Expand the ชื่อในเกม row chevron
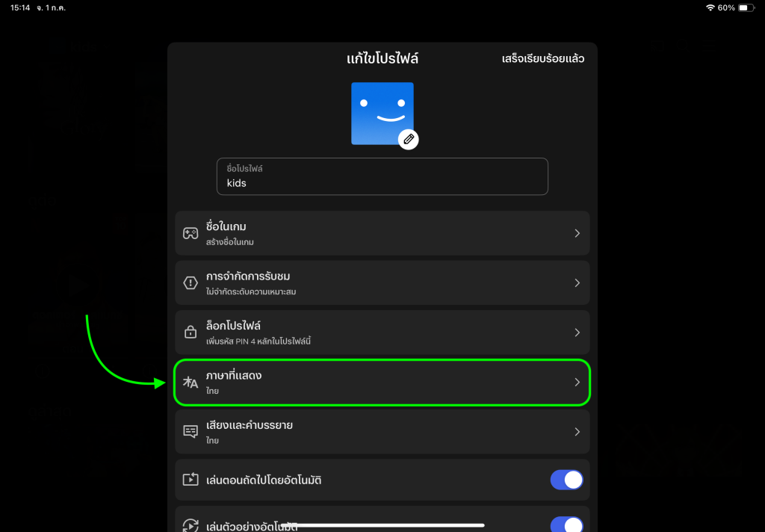The image size is (765, 532). (577, 233)
